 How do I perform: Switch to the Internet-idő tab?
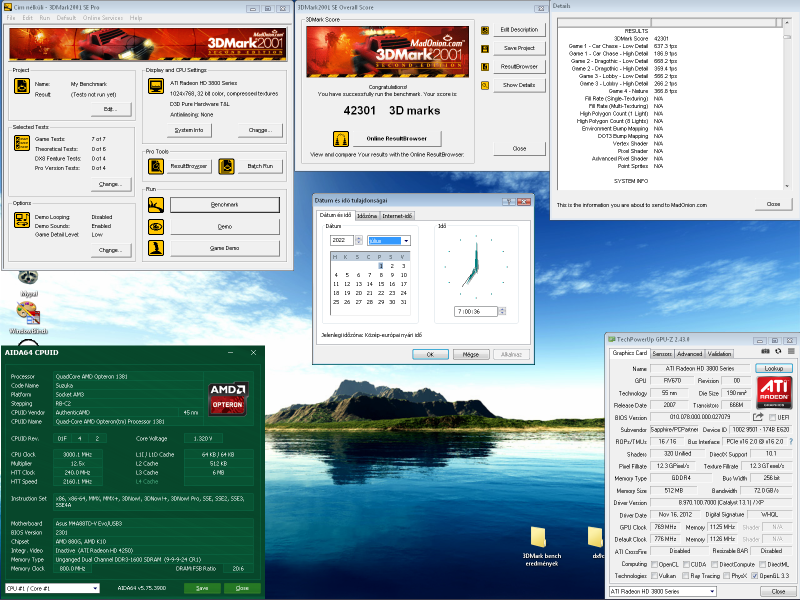tap(397, 216)
